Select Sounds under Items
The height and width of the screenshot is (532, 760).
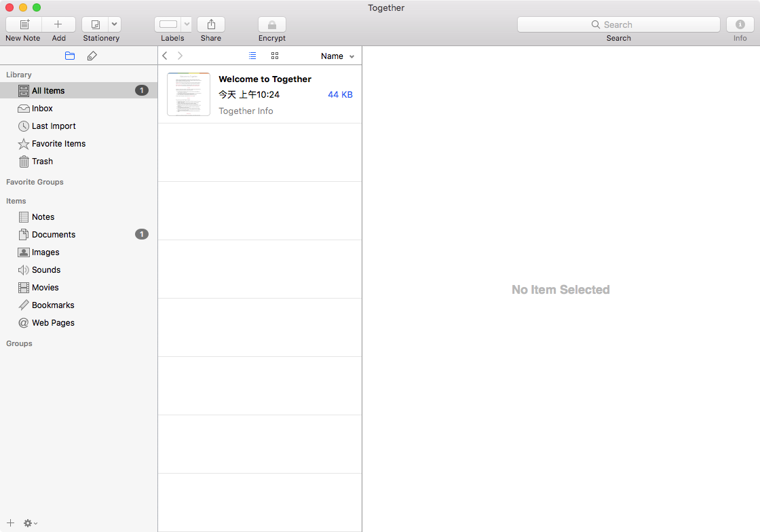[x=79, y=270]
